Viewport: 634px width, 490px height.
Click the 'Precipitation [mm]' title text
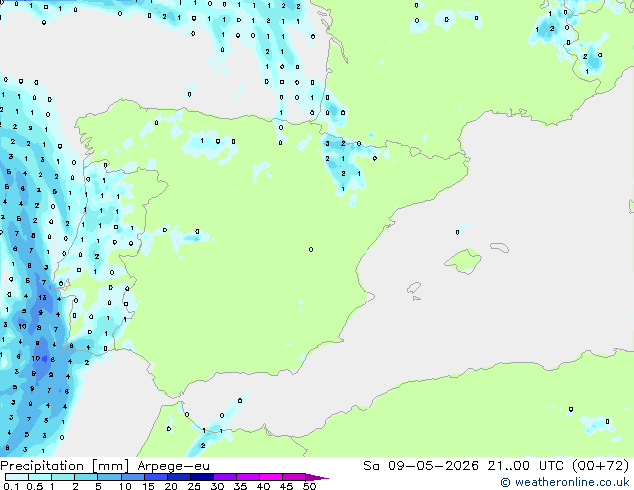(65, 466)
